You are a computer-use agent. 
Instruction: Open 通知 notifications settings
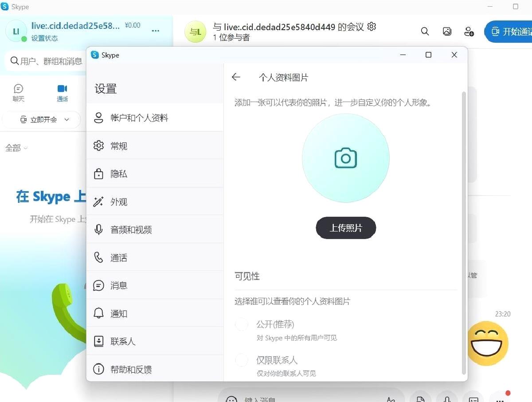pos(155,313)
